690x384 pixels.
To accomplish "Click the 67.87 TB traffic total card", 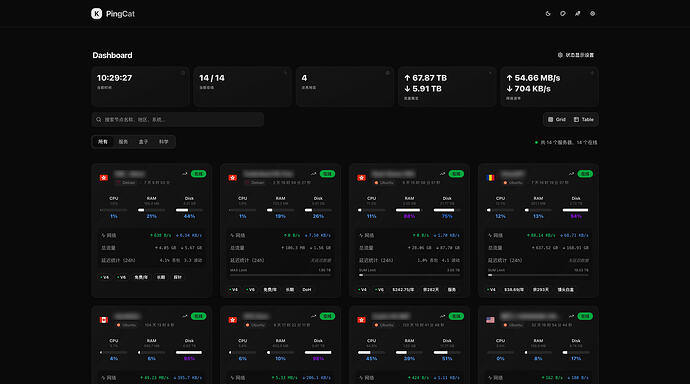I will tap(447, 87).
